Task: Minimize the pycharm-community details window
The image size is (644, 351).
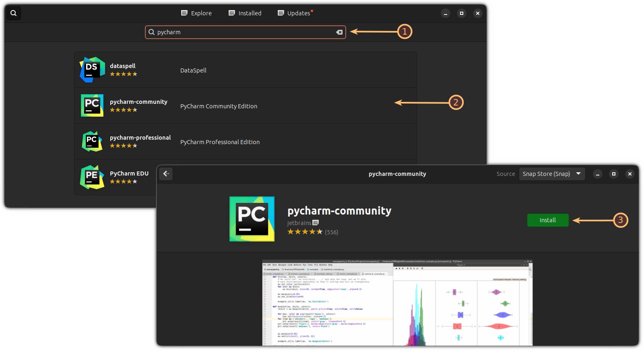Action: 598,174
